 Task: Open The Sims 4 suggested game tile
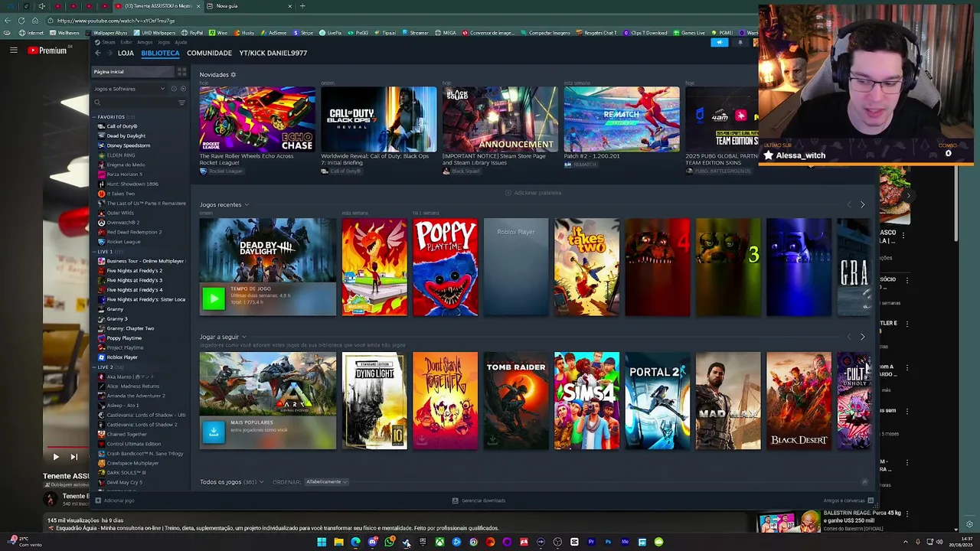tap(586, 400)
